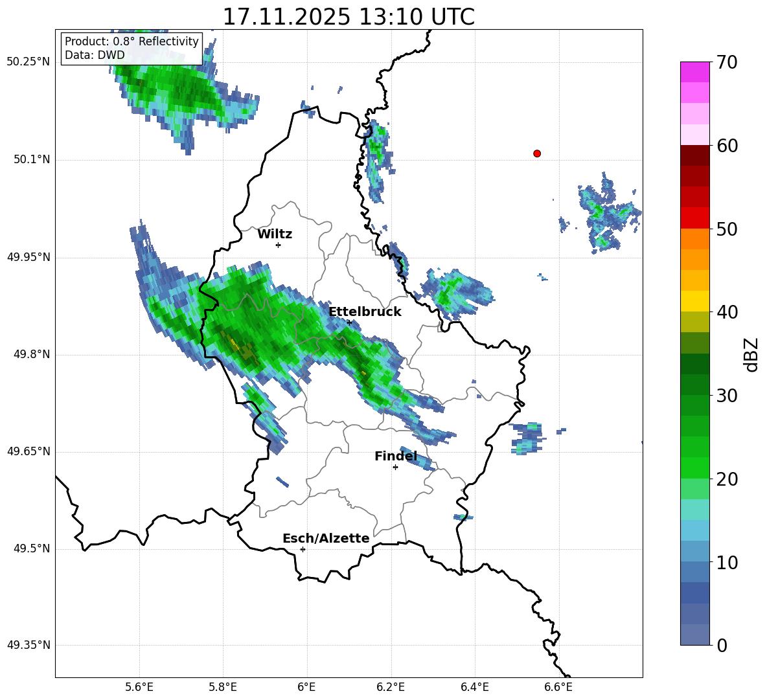Click the dark red colorbar segment below 60
The width and height of the screenshot is (767, 700).
click(x=694, y=155)
